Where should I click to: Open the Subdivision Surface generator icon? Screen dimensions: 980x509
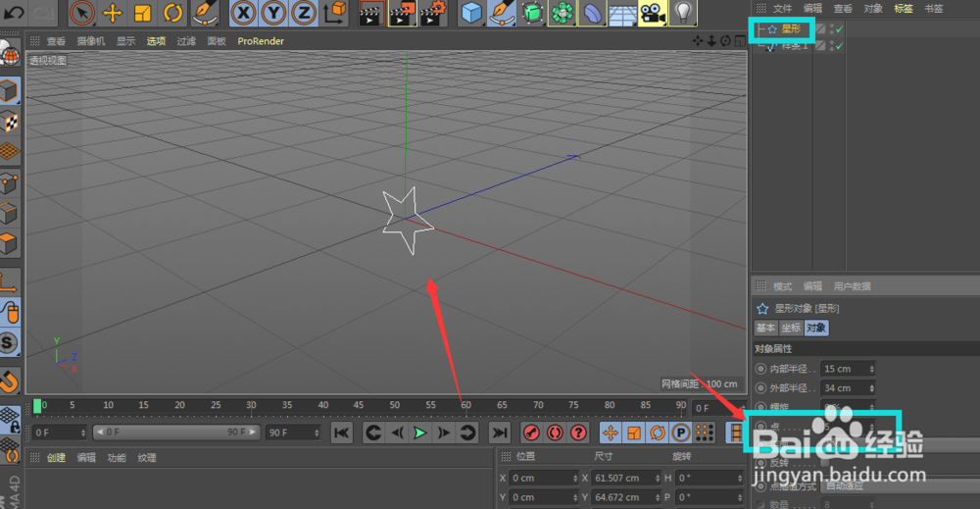532,13
